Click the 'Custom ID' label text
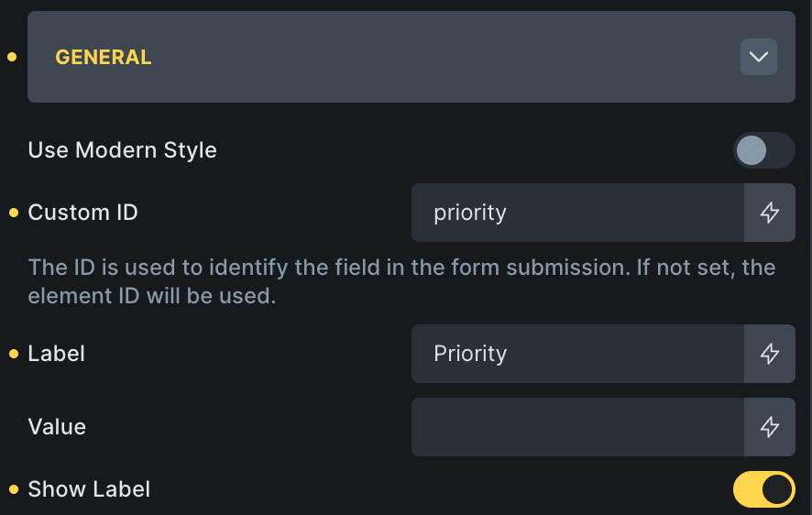Screen dimensions: 812x515 point(83,213)
